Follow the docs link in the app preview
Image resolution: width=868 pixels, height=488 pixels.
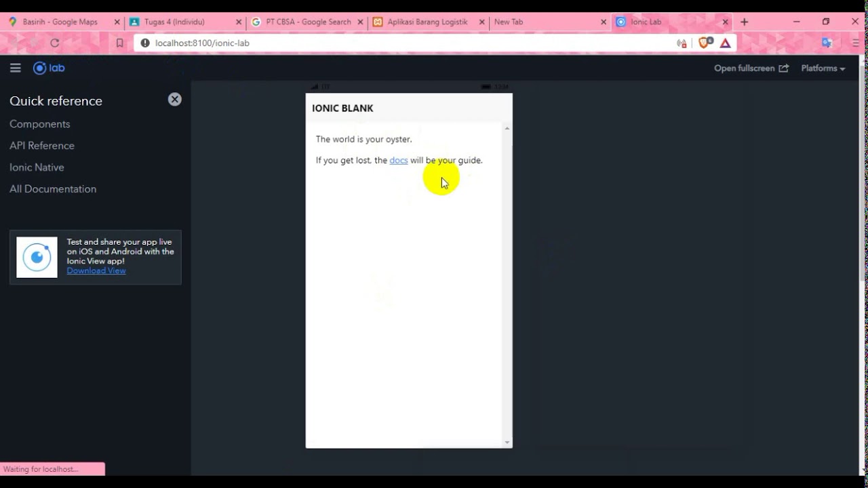click(x=399, y=161)
